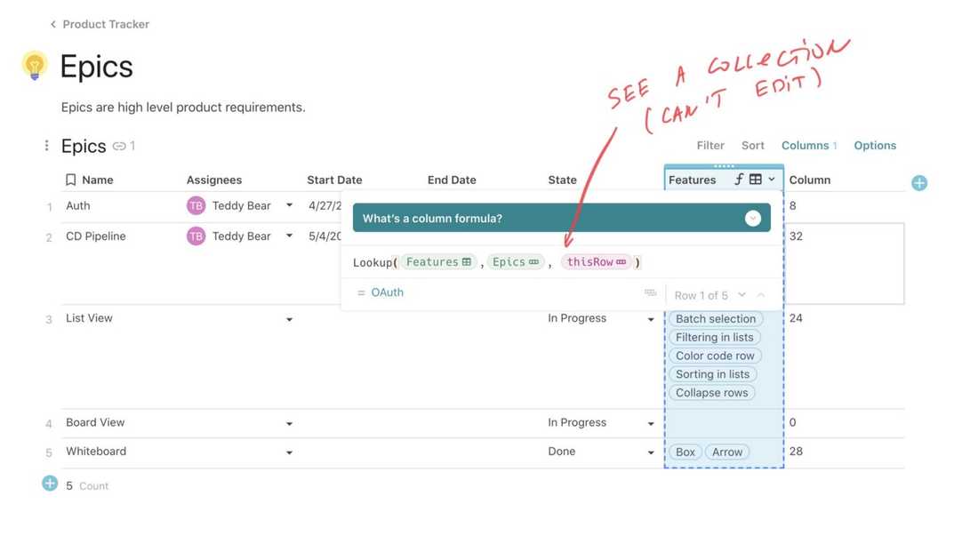Click the lightbulb page emoji beside Epics

33,66
